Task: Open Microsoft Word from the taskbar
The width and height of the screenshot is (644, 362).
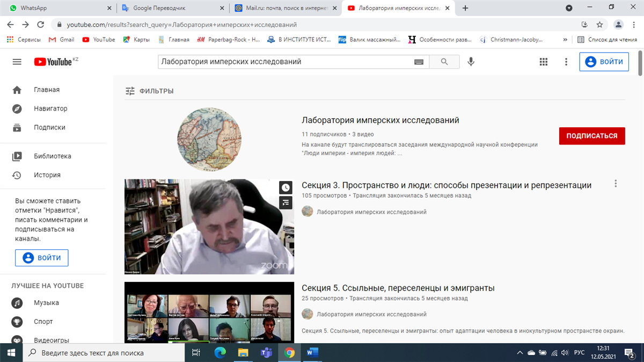Action: pyautogui.click(x=312, y=353)
